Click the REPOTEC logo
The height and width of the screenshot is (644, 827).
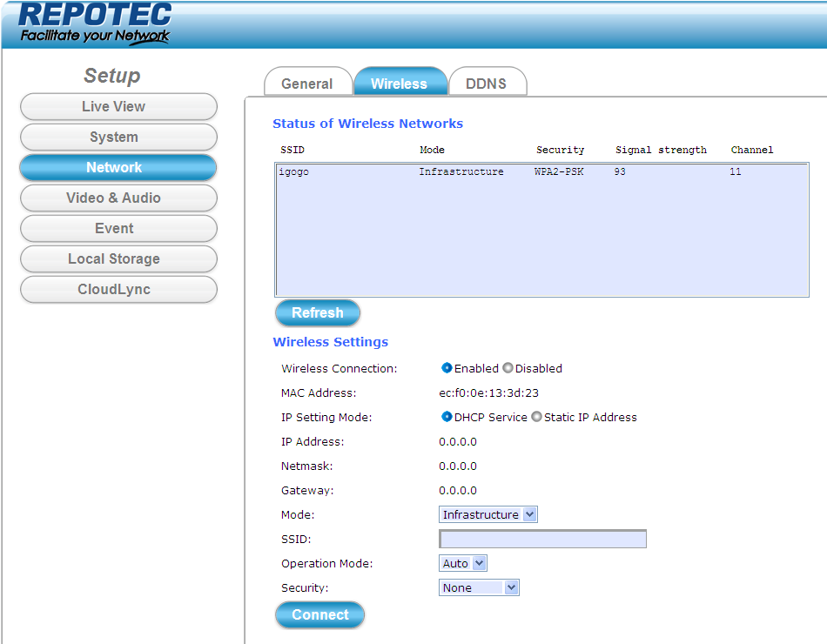95,23
